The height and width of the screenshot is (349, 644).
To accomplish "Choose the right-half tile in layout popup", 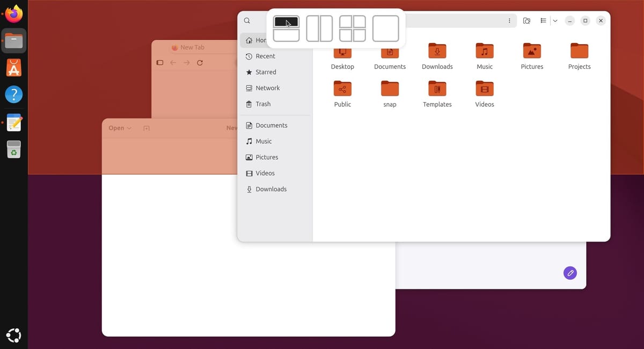I will click(326, 28).
